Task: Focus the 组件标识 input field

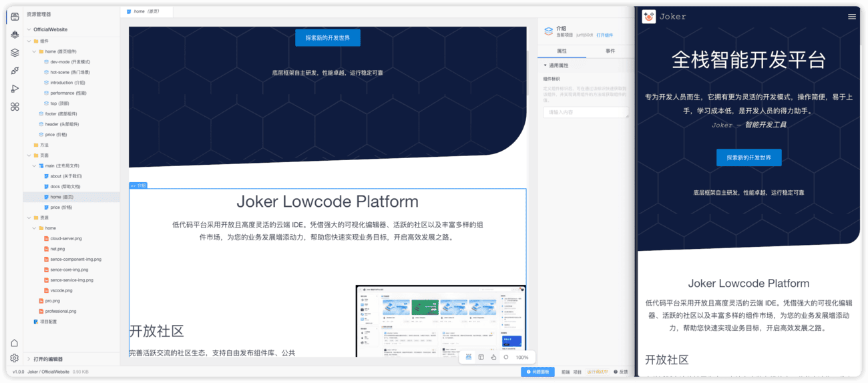Action: 586,112
